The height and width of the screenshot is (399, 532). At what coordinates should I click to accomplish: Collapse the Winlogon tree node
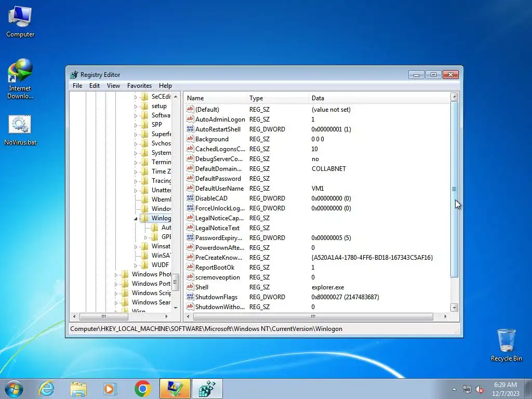[x=136, y=219]
